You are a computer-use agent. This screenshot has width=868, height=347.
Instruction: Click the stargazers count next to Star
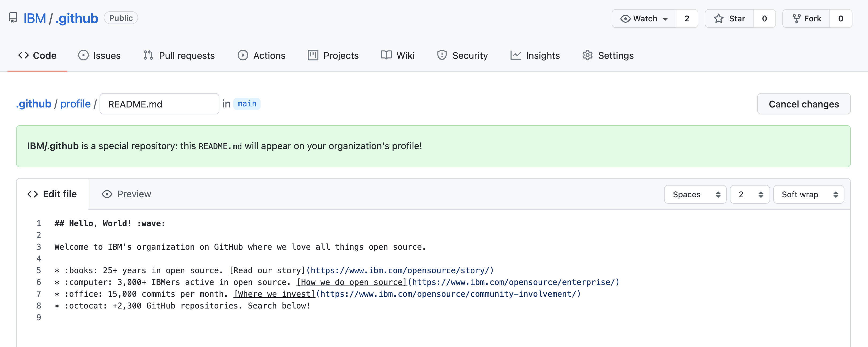(764, 18)
